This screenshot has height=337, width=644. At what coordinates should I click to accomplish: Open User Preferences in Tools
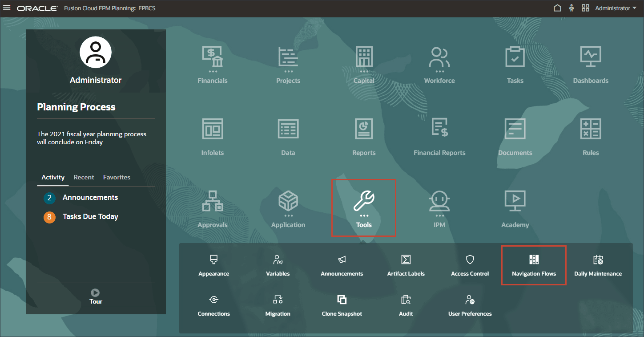tap(470, 306)
